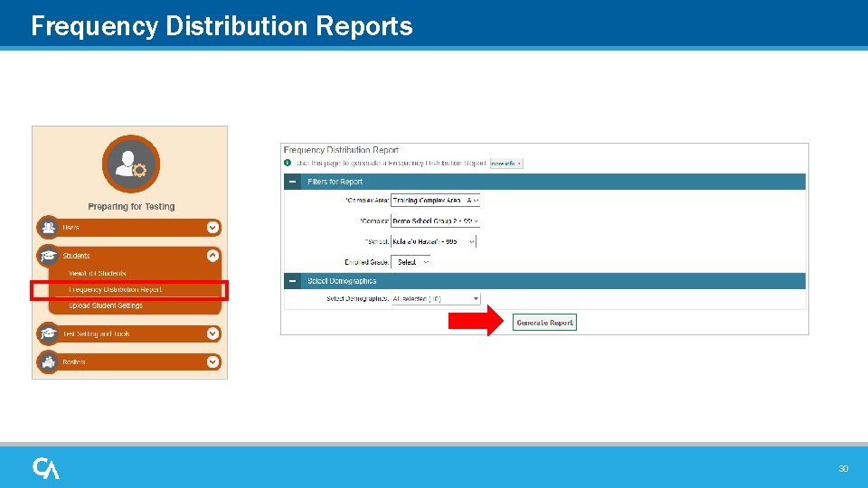Click the Students menu bar
The image size is (868, 488).
[129, 256]
